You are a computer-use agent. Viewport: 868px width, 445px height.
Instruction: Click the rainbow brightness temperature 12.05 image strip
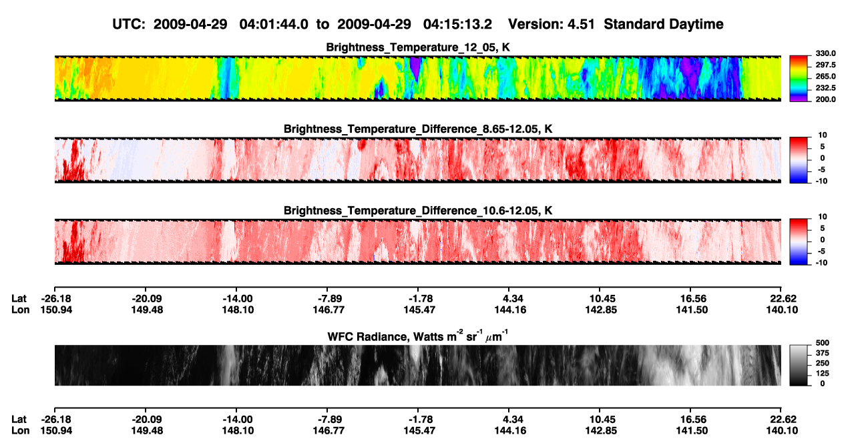coord(417,78)
